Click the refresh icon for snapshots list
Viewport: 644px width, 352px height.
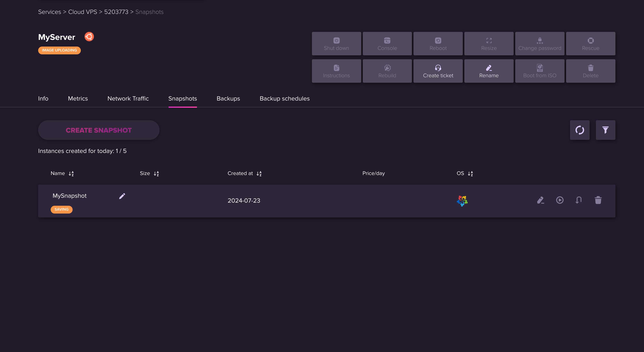(x=580, y=130)
